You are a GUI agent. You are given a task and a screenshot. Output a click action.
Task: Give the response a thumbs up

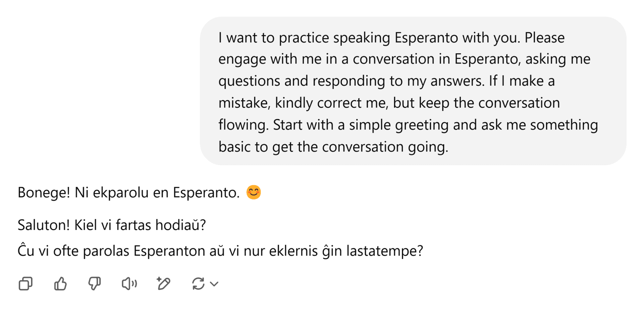(60, 284)
